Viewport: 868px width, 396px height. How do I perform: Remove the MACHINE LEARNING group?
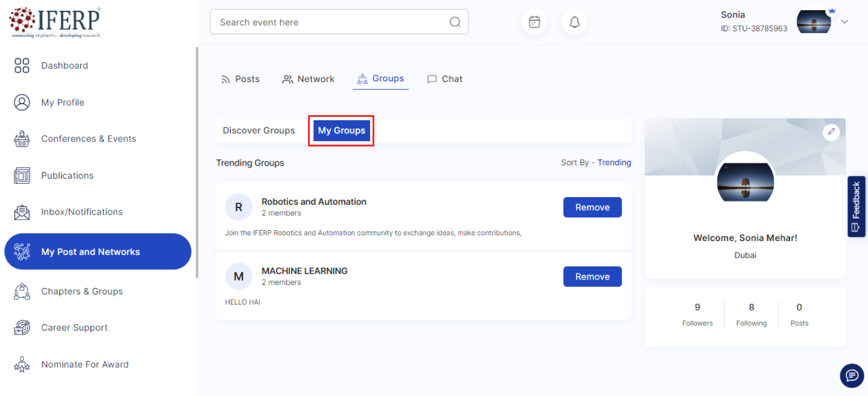[x=592, y=277]
